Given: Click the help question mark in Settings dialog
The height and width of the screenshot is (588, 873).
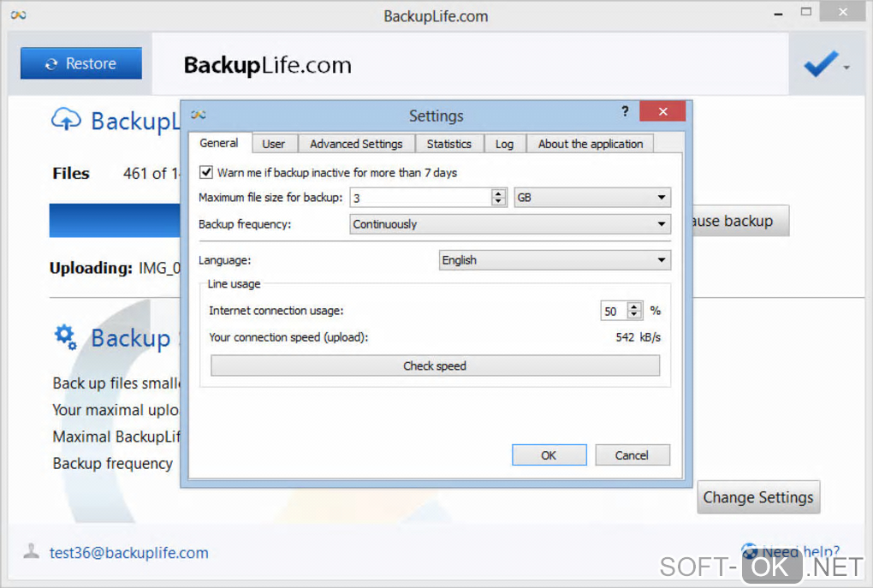Looking at the screenshot, I should tap(625, 111).
